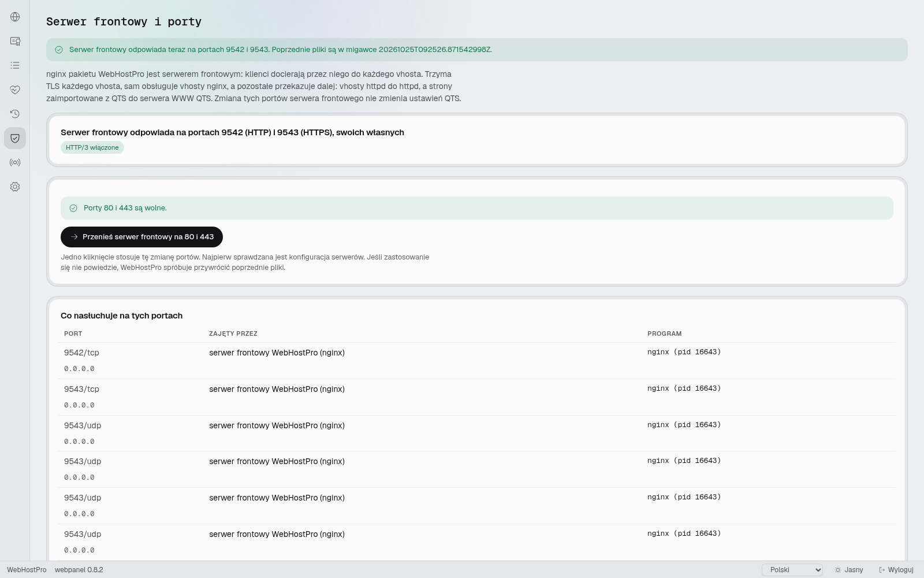Open the globe sidebar icon
Screen dimensions: 924x578
coord(15,17)
